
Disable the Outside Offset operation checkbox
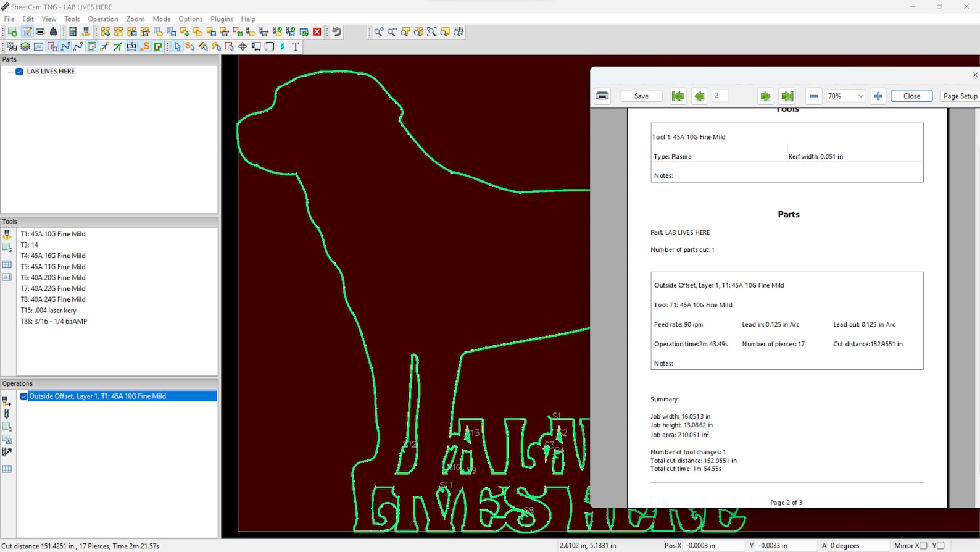pyautogui.click(x=24, y=396)
